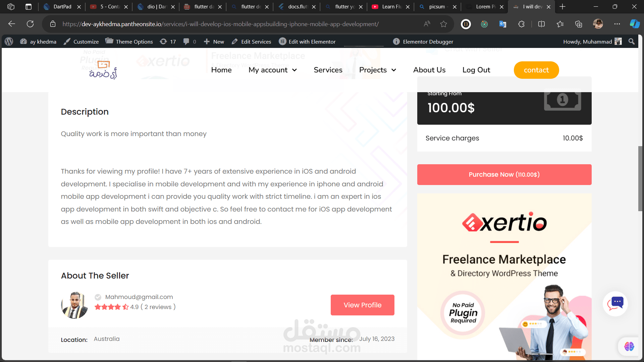Click the Copilot icon in the browser toolbar
This screenshot has height=362, width=644.
(x=634, y=24)
